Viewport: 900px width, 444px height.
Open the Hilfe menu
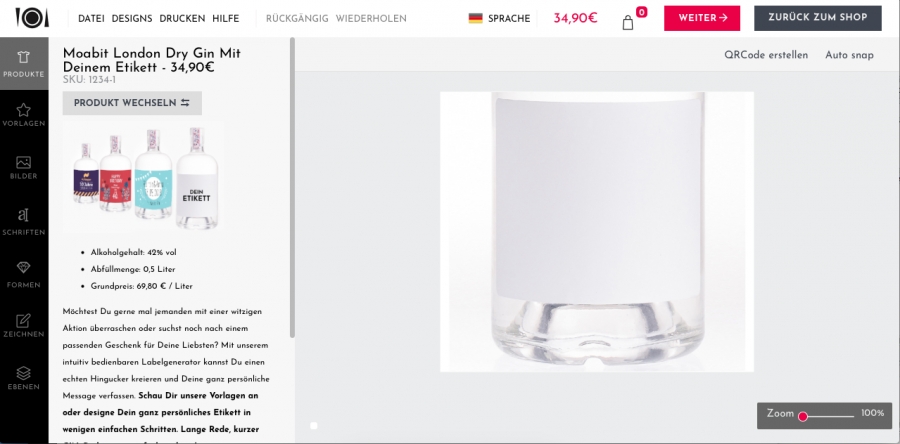point(226,18)
